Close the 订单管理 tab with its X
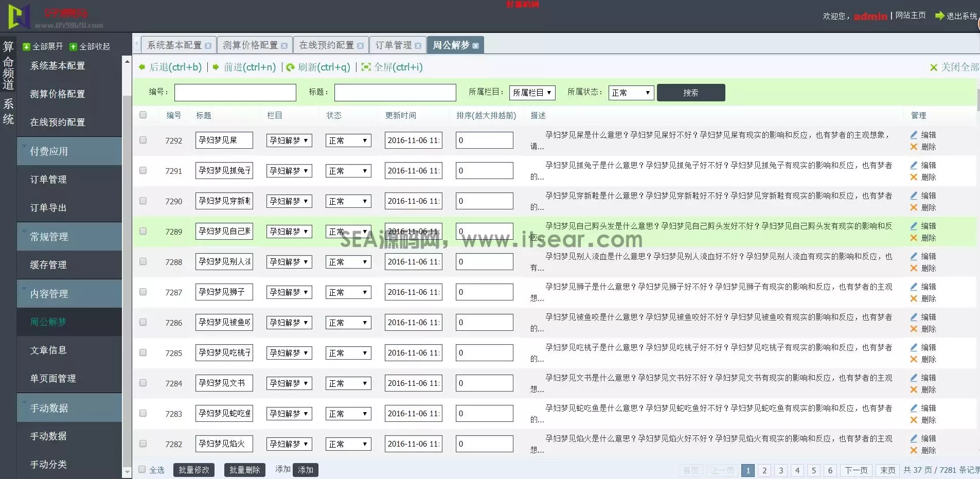980x479 pixels. [x=418, y=46]
